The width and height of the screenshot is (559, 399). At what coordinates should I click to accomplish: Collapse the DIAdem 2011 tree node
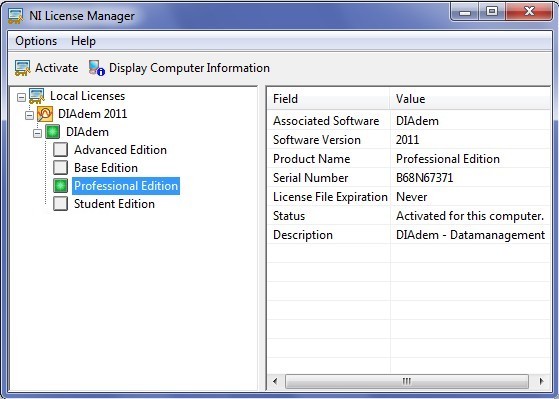point(30,116)
